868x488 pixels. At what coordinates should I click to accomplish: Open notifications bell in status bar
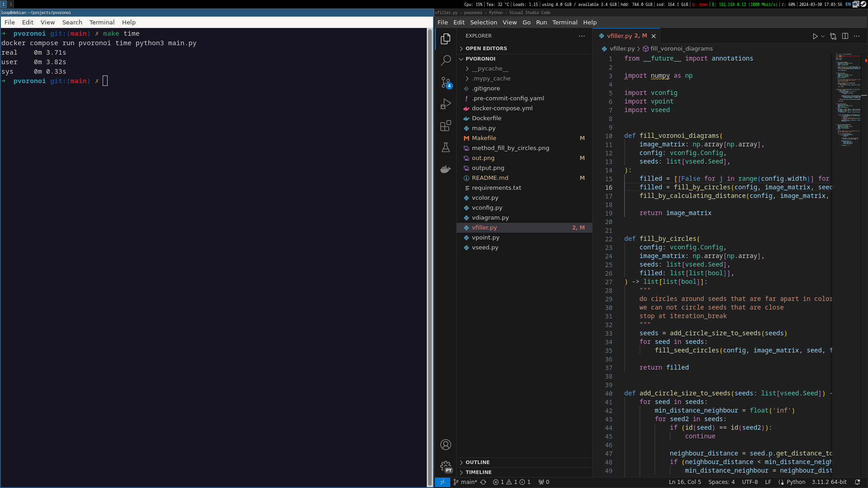pos(857,482)
